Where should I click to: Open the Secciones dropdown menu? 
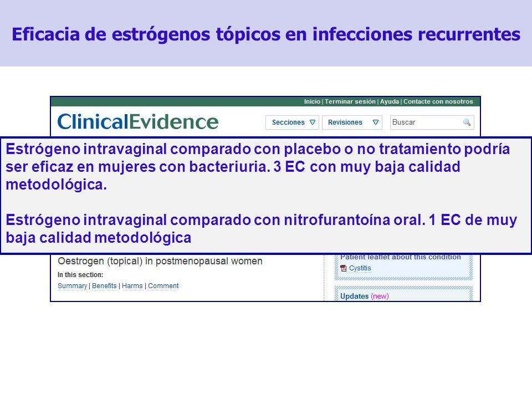[292, 122]
